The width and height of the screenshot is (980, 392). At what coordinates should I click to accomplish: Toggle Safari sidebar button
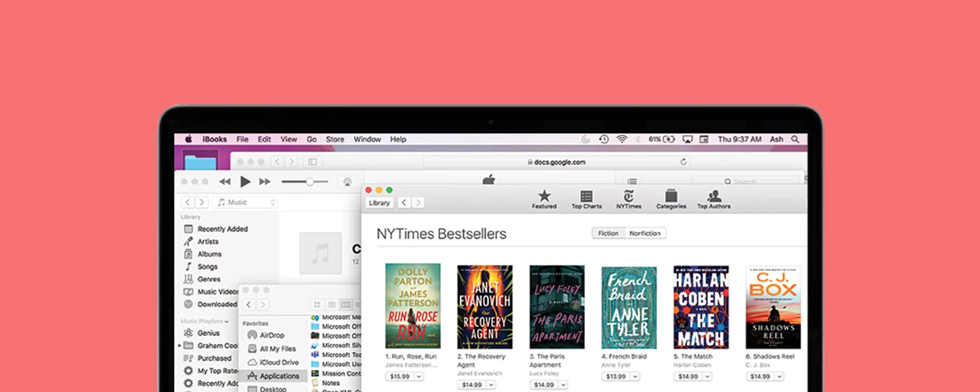[x=312, y=162]
